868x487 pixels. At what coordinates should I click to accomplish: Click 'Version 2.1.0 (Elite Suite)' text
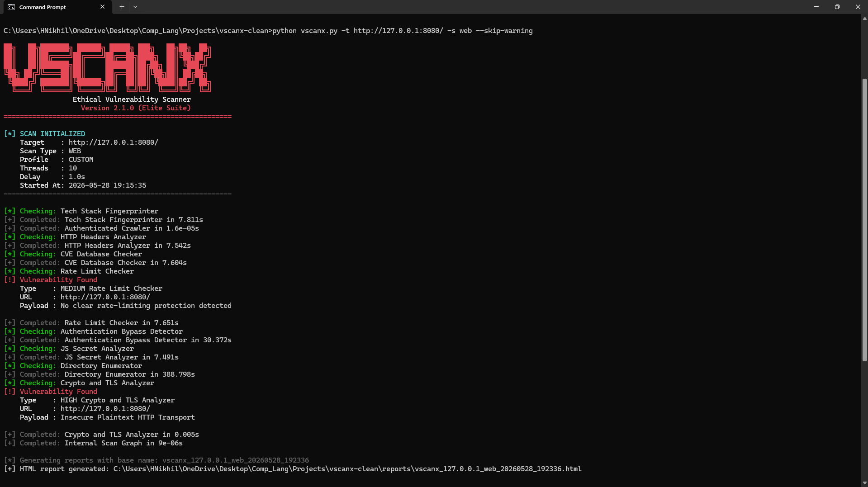(x=136, y=108)
